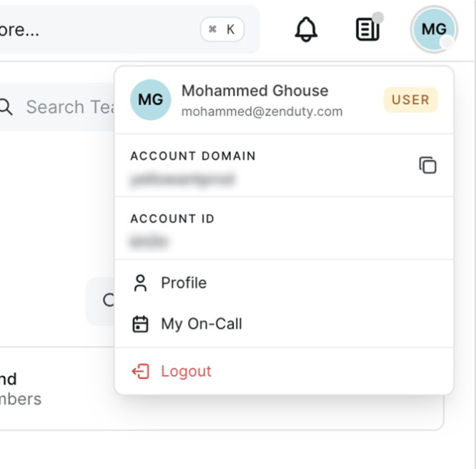Open the notifications bell
The image size is (476, 469).
[x=306, y=29]
